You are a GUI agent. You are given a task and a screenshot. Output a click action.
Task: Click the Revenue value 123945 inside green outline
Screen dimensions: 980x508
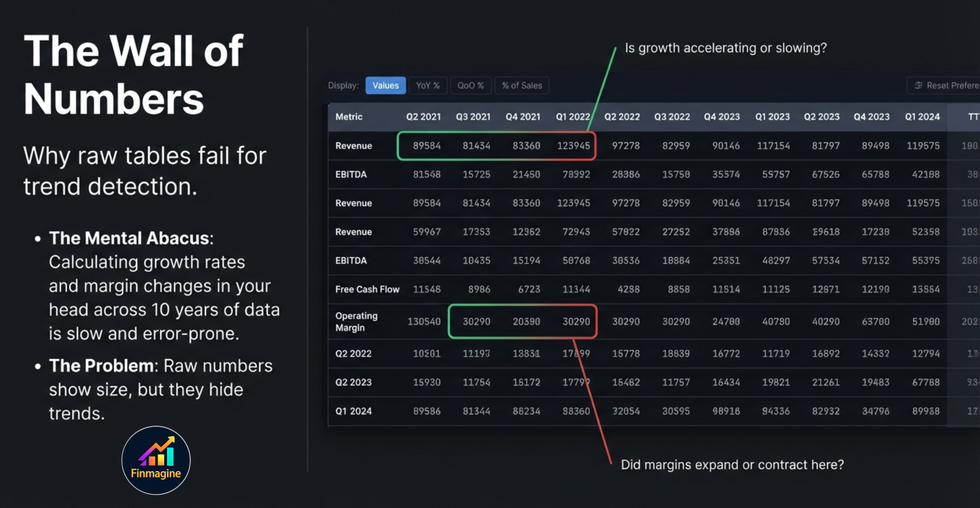click(573, 145)
